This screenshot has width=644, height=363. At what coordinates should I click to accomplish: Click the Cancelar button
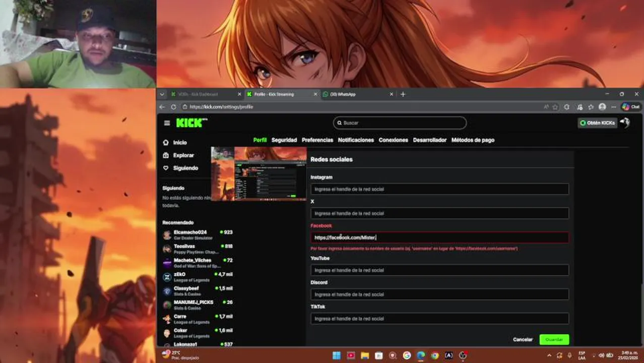(x=523, y=340)
